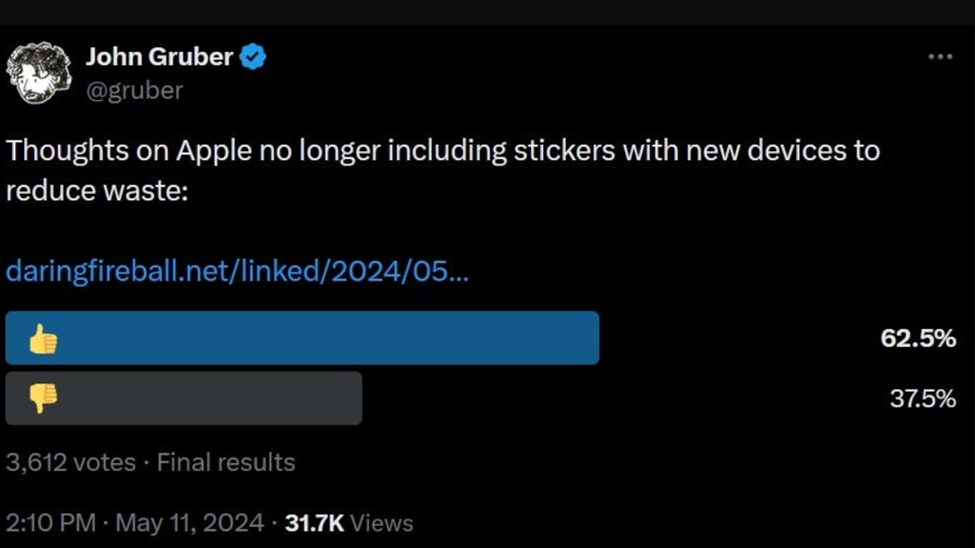
Task: Click the 'reduce waste:' text line
Action: pyautogui.click(x=97, y=190)
